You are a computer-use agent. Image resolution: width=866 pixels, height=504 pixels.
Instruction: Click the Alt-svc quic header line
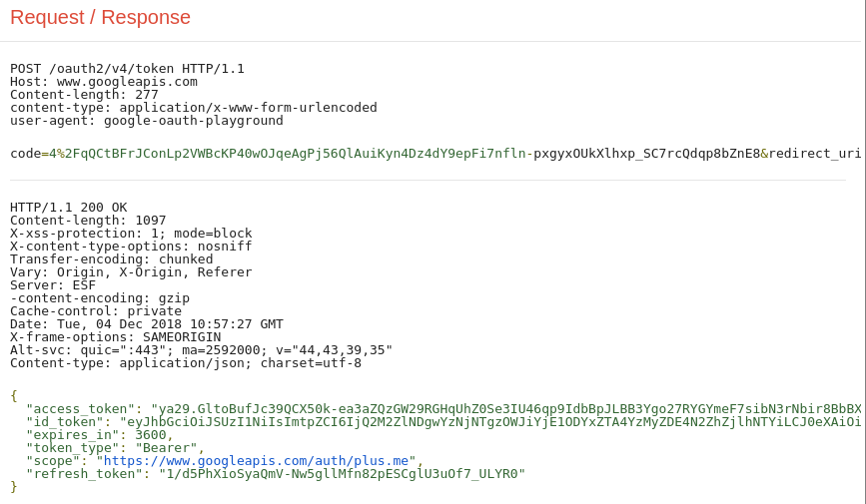[202, 350]
